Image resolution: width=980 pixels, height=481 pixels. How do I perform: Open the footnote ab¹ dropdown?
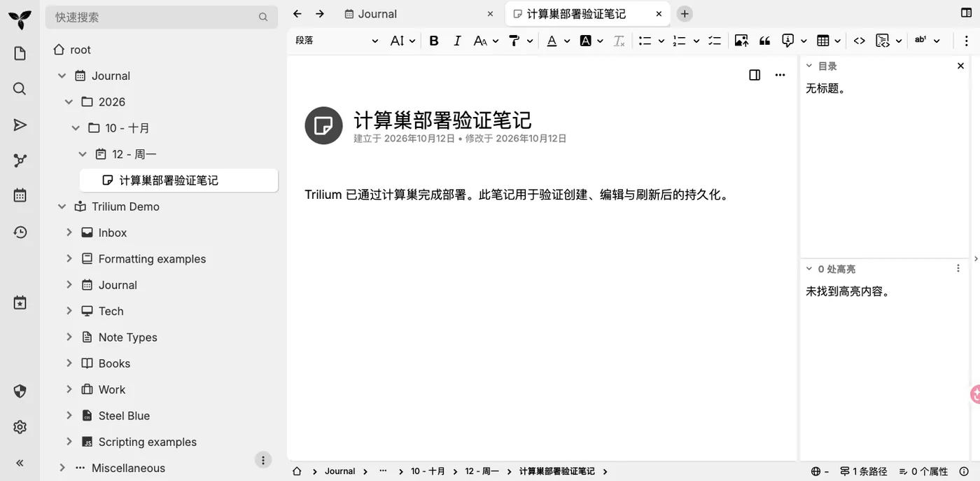click(927, 41)
